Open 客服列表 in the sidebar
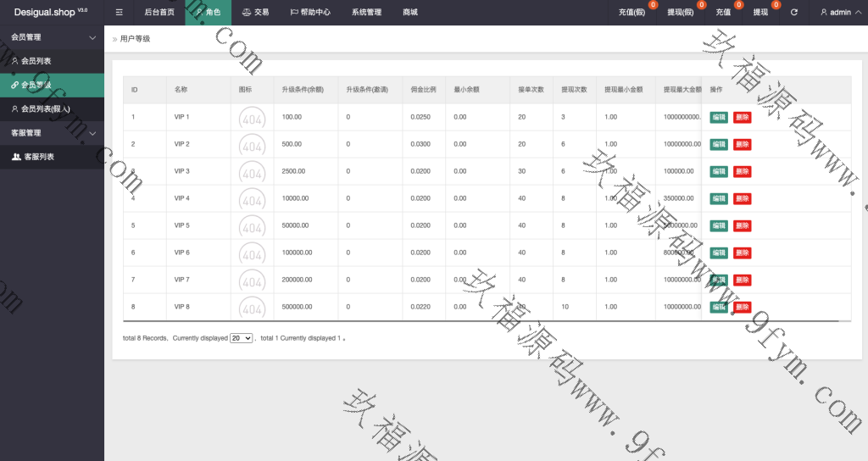 tap(39, 157)
